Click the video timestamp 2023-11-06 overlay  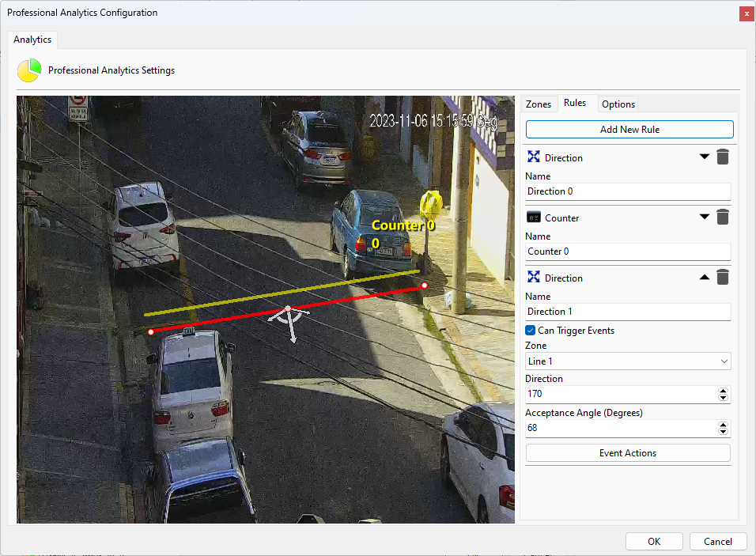433,120
